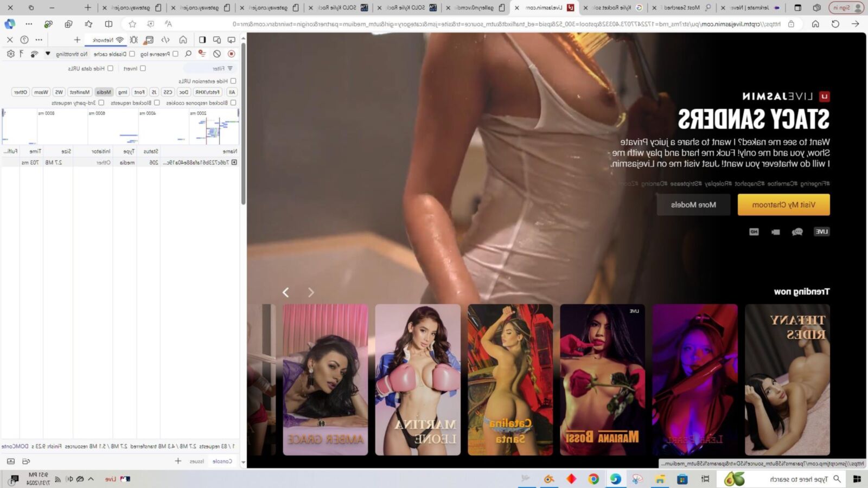The width and height of the screenshot is (868, 488).
Task: Select the Fetch/XHR filter
Action: click(207, 92)
